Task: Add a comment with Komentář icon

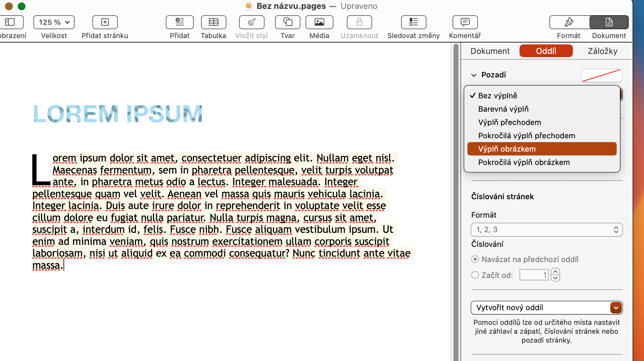Action: click(x=465, y=22)
